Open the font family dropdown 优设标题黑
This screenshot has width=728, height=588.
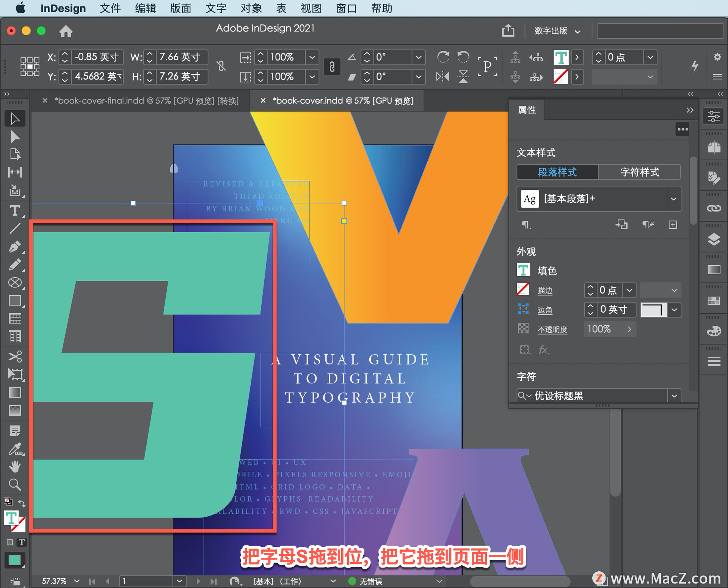click(674, 396)
